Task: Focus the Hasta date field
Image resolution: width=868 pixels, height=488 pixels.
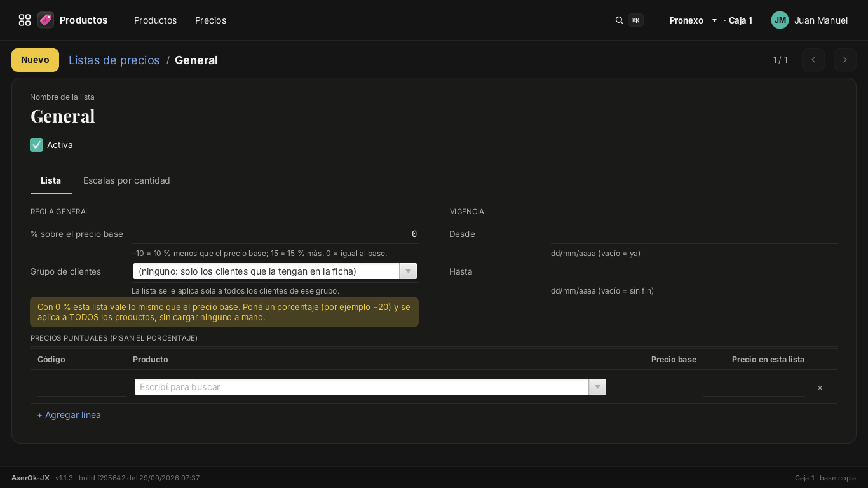Action: coord(694,271)
